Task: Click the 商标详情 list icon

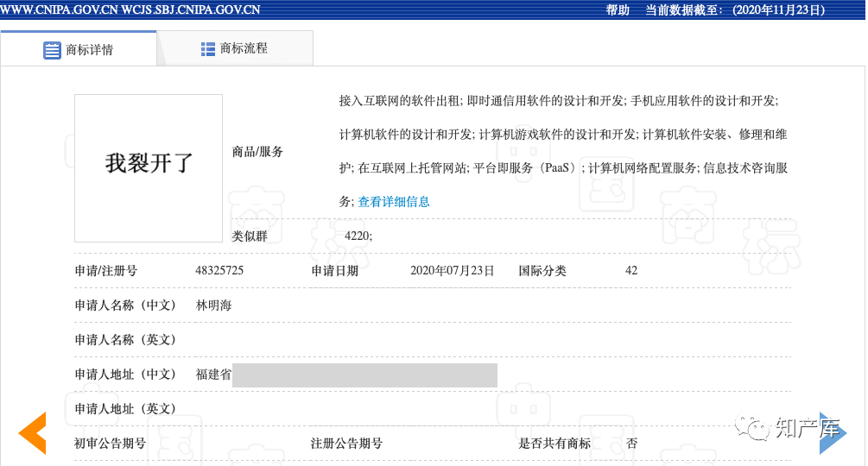Action: [x=52, y=50]
